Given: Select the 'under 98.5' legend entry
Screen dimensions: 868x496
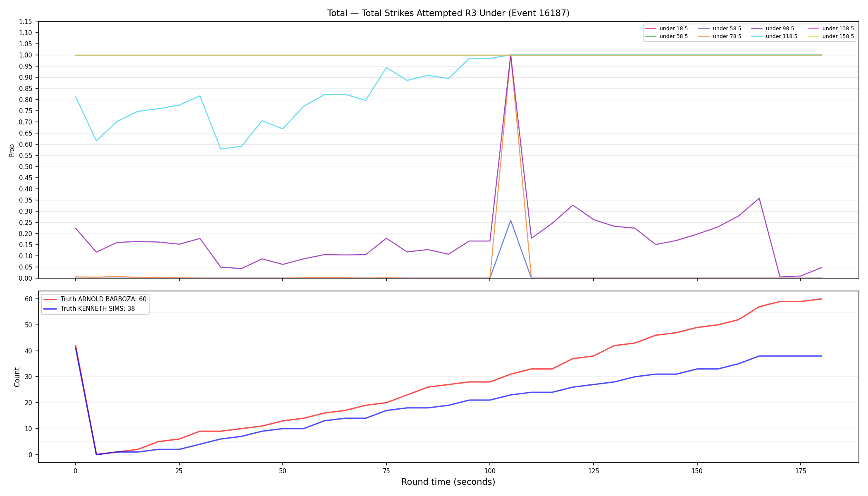Looking at the screenshot, I should 773,29.
